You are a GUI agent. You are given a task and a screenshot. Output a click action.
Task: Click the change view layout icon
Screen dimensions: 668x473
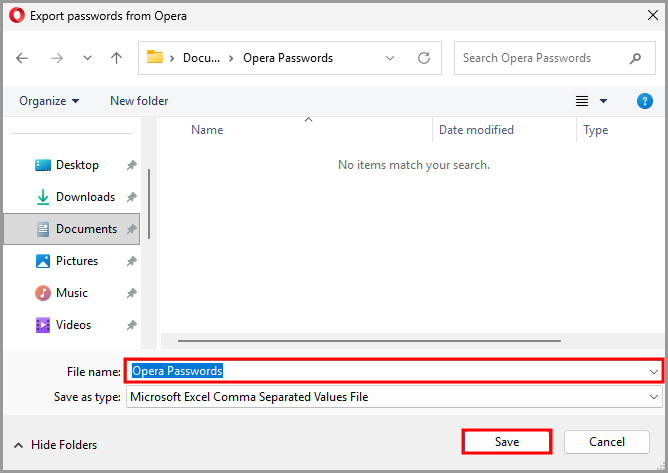(582, 101)
